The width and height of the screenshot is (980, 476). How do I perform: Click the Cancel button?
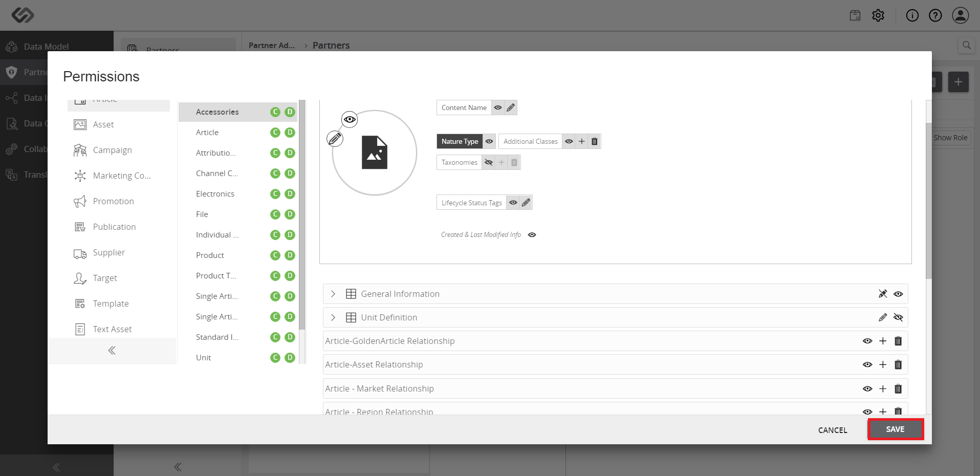pos(833,430)
